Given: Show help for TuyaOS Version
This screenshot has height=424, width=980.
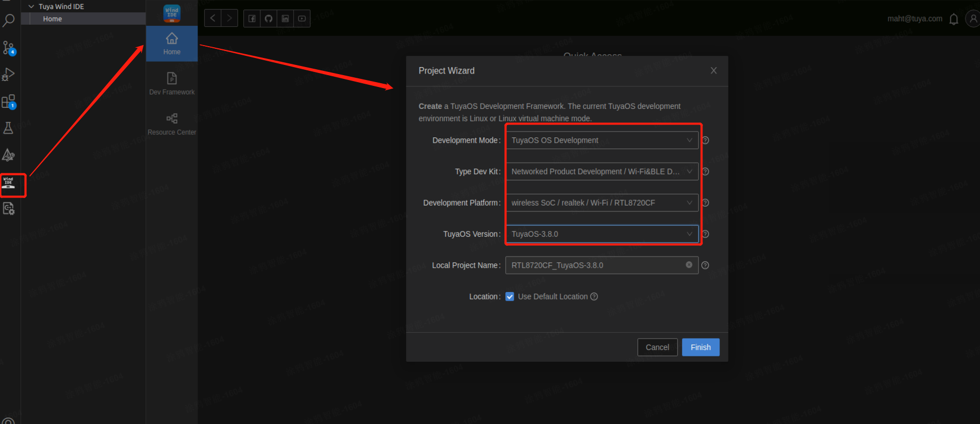Looking at the screenshot, I should click(x=706, y=234).
